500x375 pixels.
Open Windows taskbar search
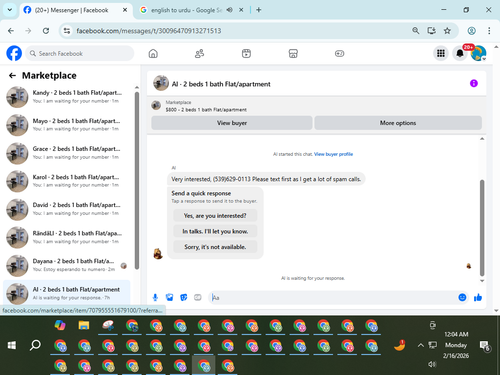pyautogui.click(x=35, y=345)
